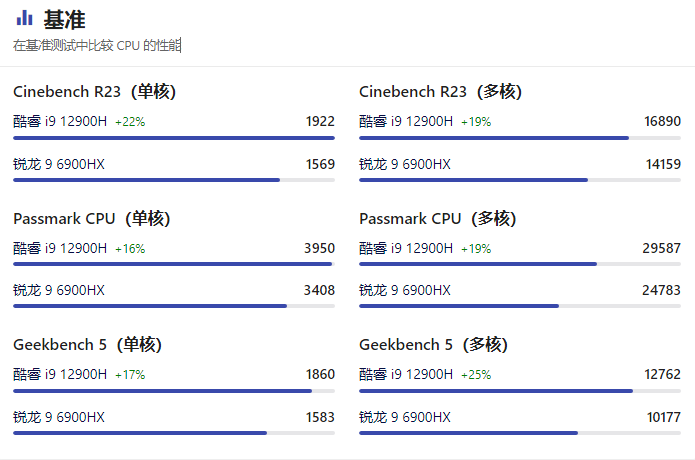The height and width of the screenshot is (460, 695).
Task: Click the 3408 Passmark score progress bar
Action: tap(174, 306)
